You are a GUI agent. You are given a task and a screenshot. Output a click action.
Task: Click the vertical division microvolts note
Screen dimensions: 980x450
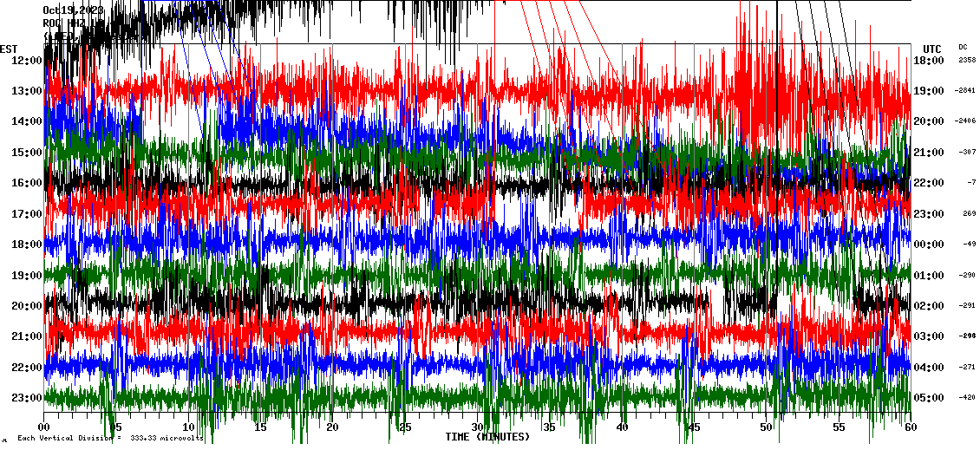pos(110,438)
